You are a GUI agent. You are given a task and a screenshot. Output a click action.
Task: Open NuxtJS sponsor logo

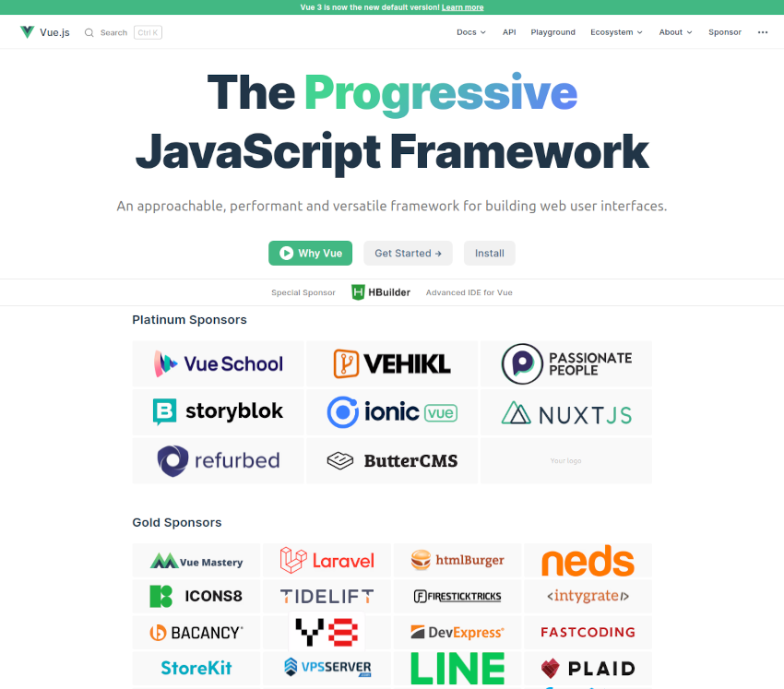[566, 412]
